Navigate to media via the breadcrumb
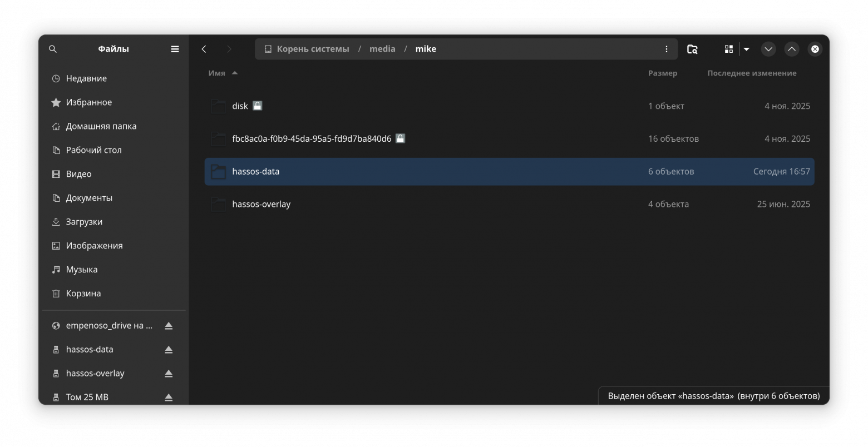Screen dimensions: 868x447 point(382,49)
